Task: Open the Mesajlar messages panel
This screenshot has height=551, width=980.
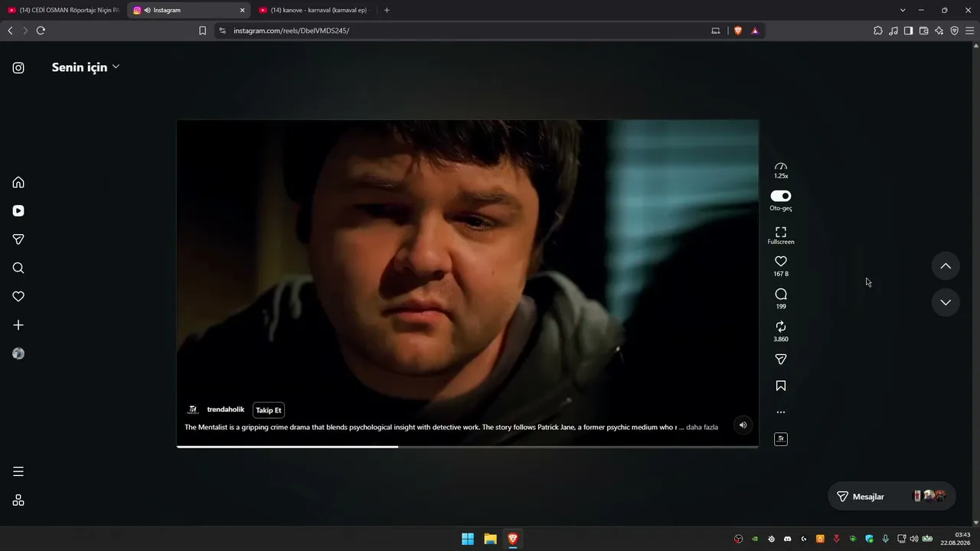Action: pos(891,497)
